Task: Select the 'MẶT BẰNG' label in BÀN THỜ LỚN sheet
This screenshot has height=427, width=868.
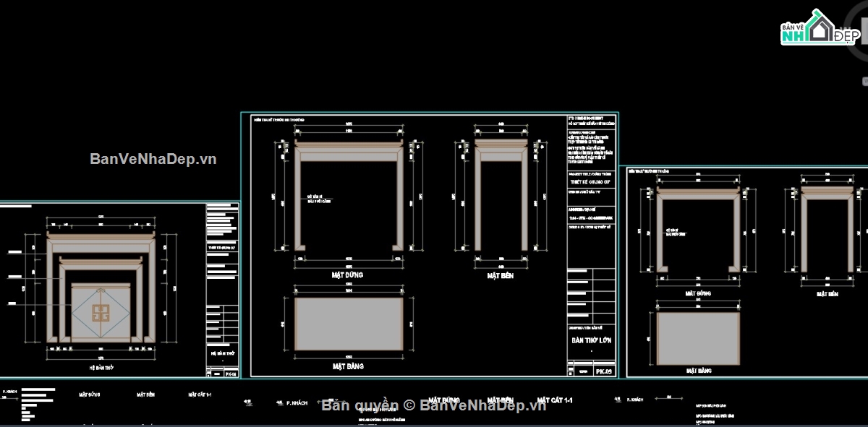Action: point(348,366)
